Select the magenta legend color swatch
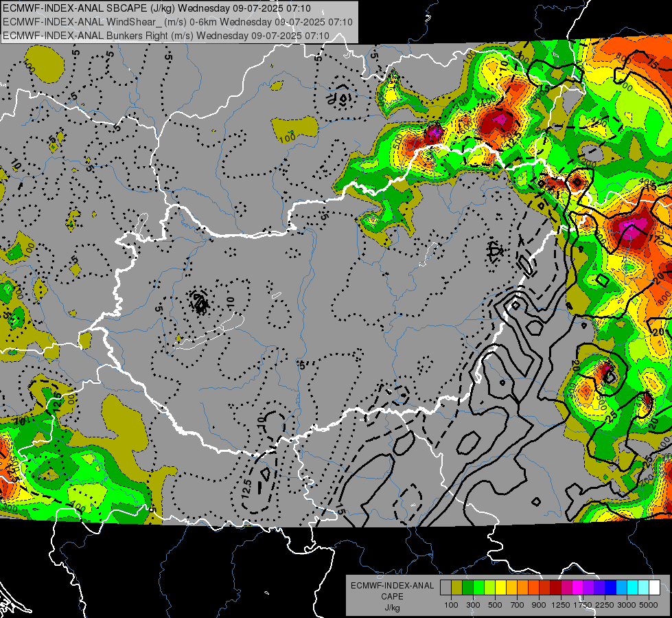672x618 pixels. click(578, 588)
